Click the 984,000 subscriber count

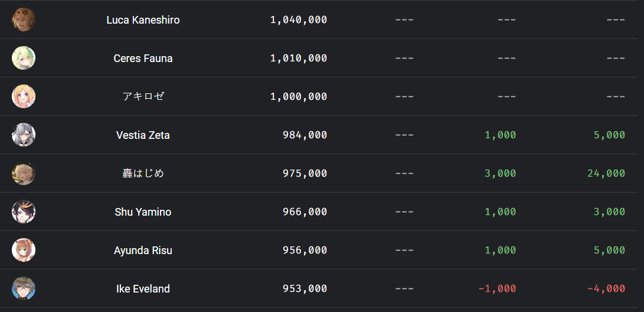tap(305, 135)
